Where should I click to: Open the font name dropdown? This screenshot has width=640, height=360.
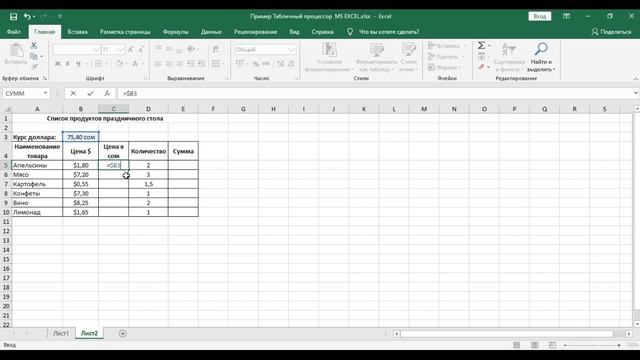tap(96, 50)
